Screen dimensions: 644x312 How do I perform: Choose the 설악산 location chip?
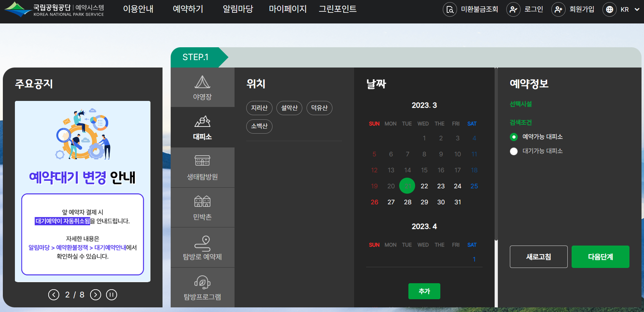pos(289,108)
